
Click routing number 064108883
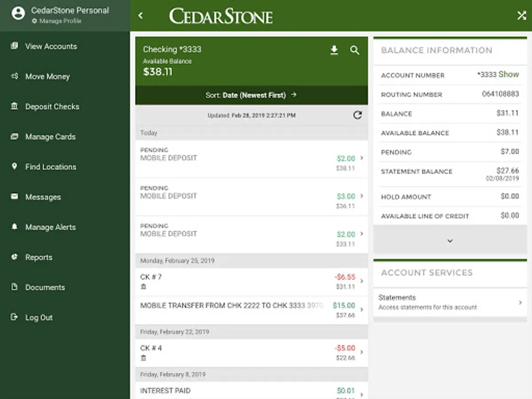[x=501, y=94]
